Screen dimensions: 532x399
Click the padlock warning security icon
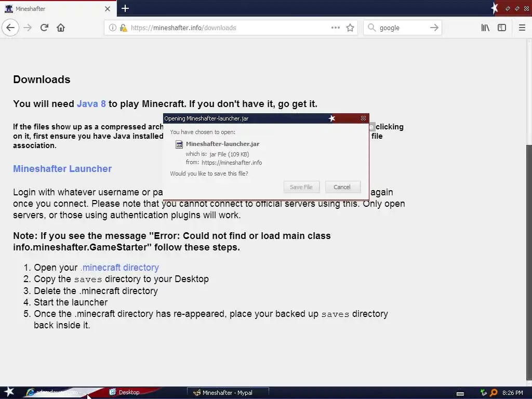tap(124, 28)
